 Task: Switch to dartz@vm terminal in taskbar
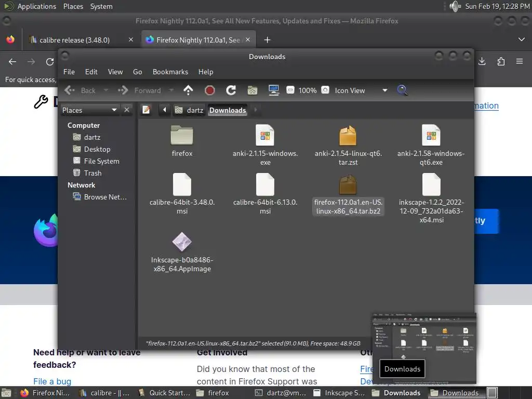point(281,393)
